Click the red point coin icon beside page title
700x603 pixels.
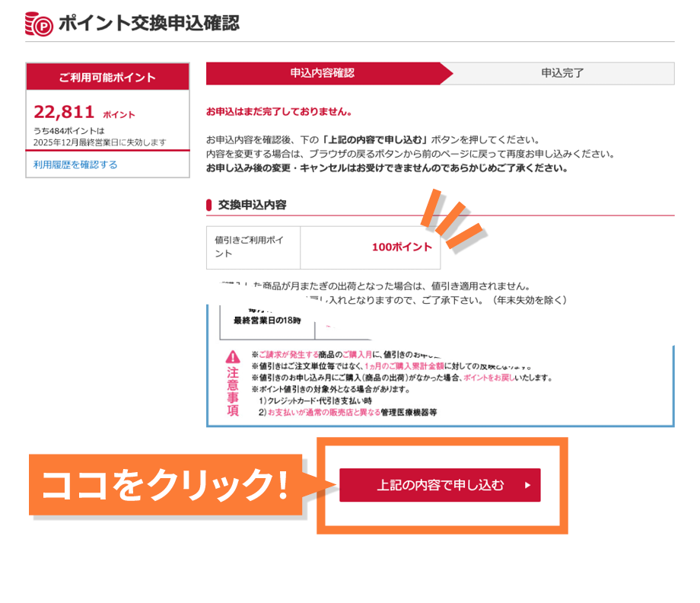40,24
